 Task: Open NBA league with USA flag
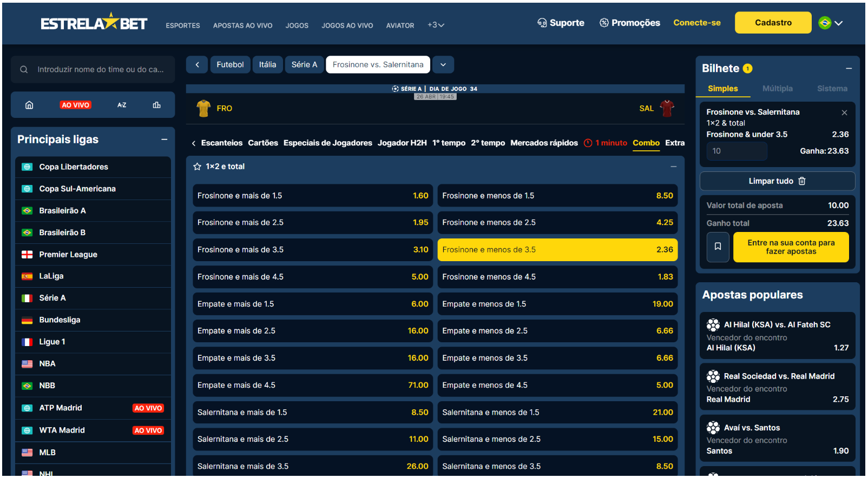pyautogui.click(x=93, y=364)
